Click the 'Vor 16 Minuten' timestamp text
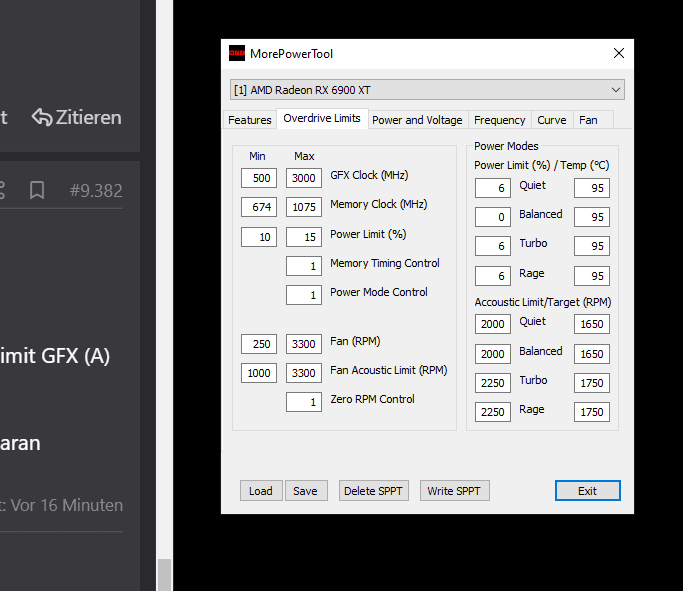Screen dimensions: 683x591 67,505
